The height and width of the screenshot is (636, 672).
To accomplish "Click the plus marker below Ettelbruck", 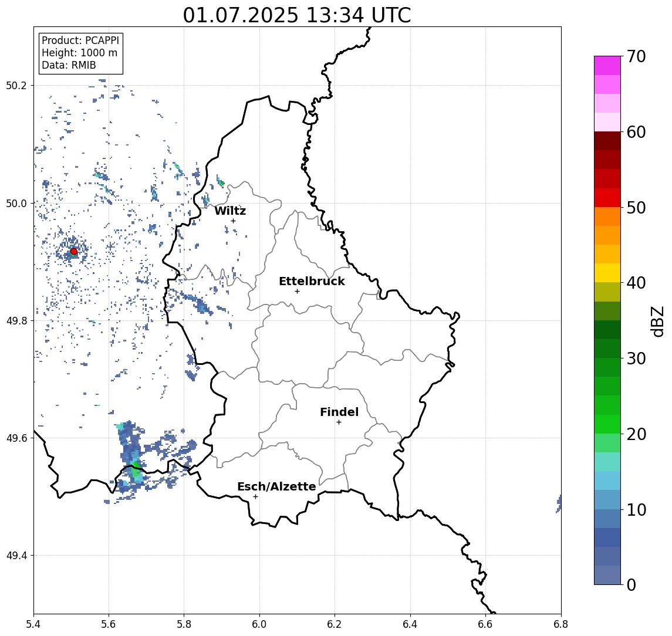I will [x=297, y=292].
